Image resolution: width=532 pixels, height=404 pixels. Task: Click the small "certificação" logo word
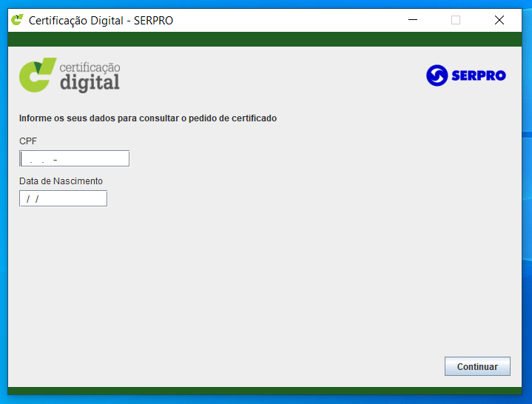pos(90,67)
